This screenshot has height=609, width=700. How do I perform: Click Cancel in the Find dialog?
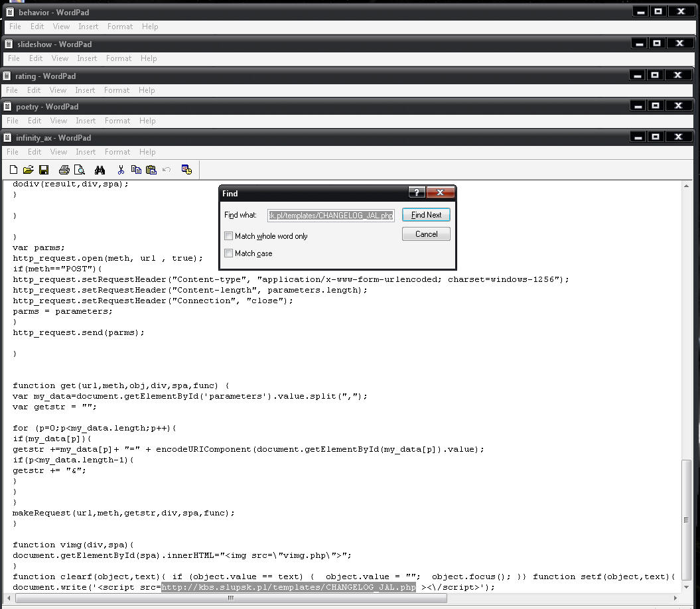[426, 234]
